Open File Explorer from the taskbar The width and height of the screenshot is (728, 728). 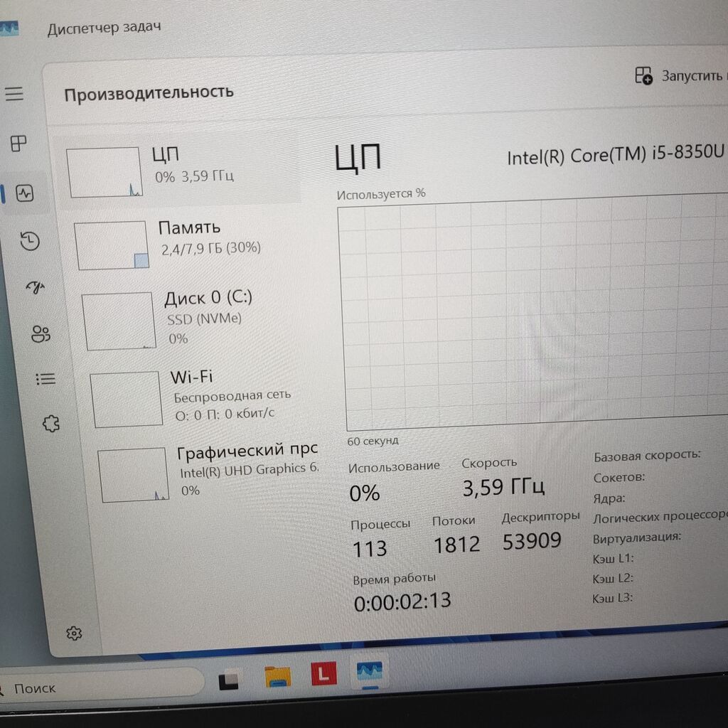click(278, 677)
